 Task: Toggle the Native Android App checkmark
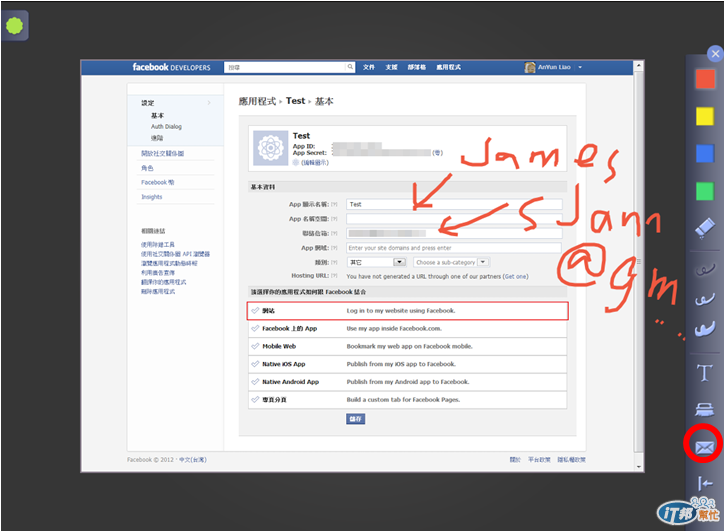click(255, 382)
